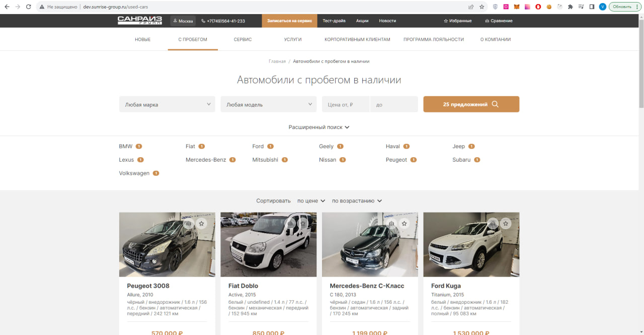The image size is (644, 335).
Task: Select the С пробегом menu tab
Action: pyautogui.click(x=193, y=39)
